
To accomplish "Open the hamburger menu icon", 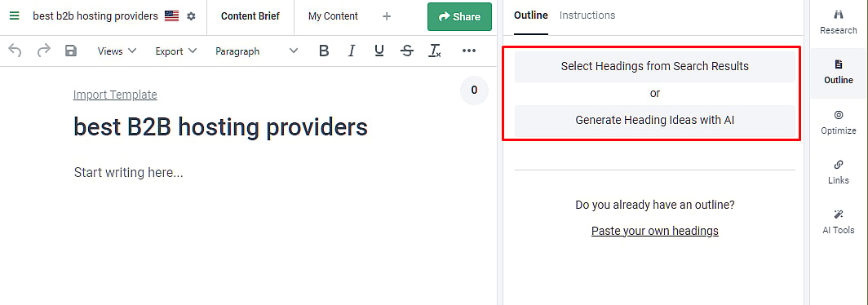I will pos(15,16).
